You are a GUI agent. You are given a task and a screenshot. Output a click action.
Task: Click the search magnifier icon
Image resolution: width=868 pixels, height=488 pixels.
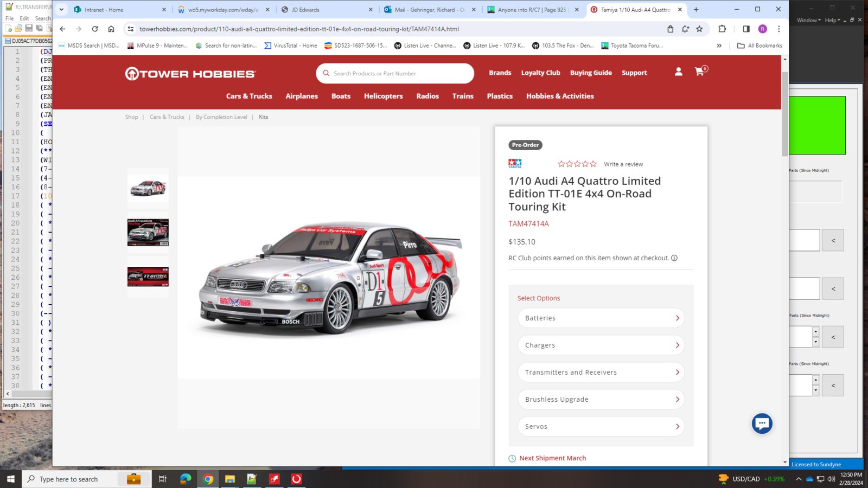(326, 73)
